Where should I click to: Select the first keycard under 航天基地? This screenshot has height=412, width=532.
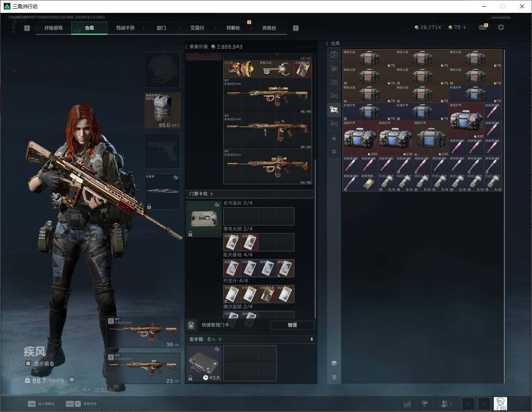pos(232,268)
